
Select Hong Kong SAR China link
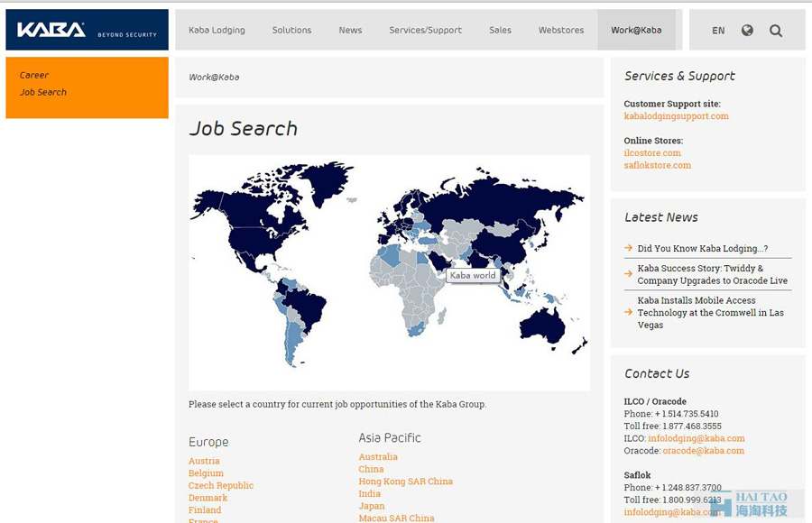point(405,482)
